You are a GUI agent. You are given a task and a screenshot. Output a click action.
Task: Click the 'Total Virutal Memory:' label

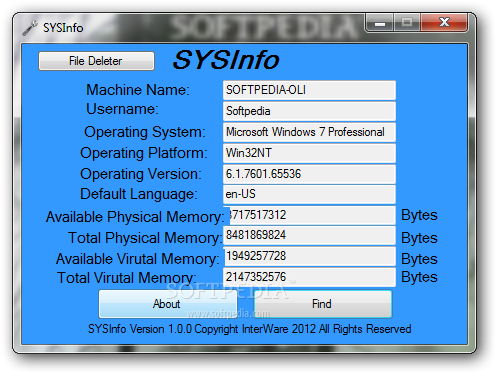pos(126,278)
